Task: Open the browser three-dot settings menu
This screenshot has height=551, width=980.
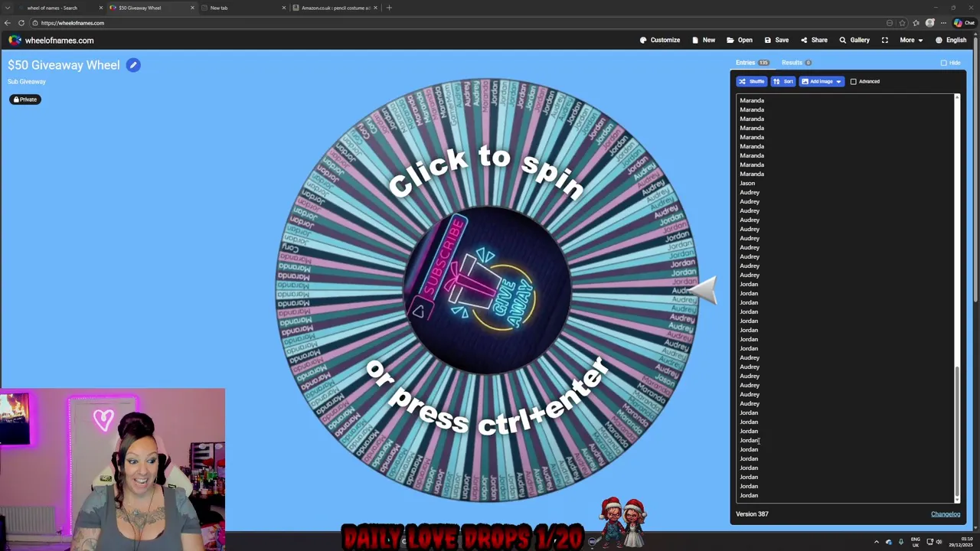Action: pyautogui.click(x=943, y=23)
